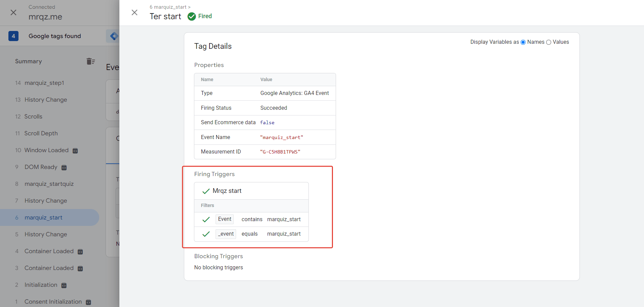Click the Window Loaded code icon

75,151
